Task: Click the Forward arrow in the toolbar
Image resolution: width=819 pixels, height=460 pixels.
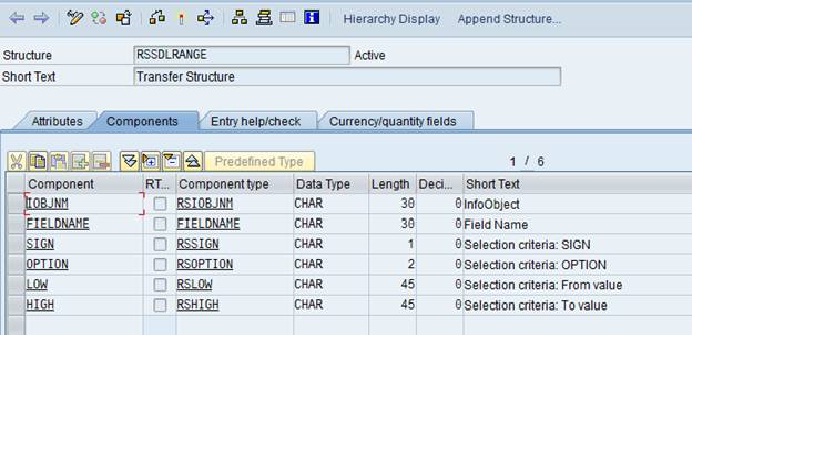Action: pos(41,18)
